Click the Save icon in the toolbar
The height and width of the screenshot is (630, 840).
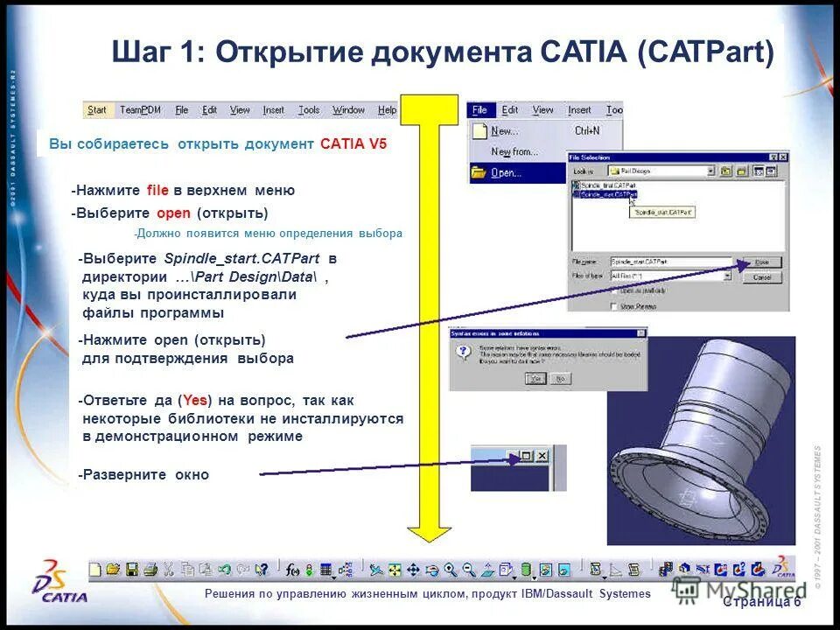point(132,567)
